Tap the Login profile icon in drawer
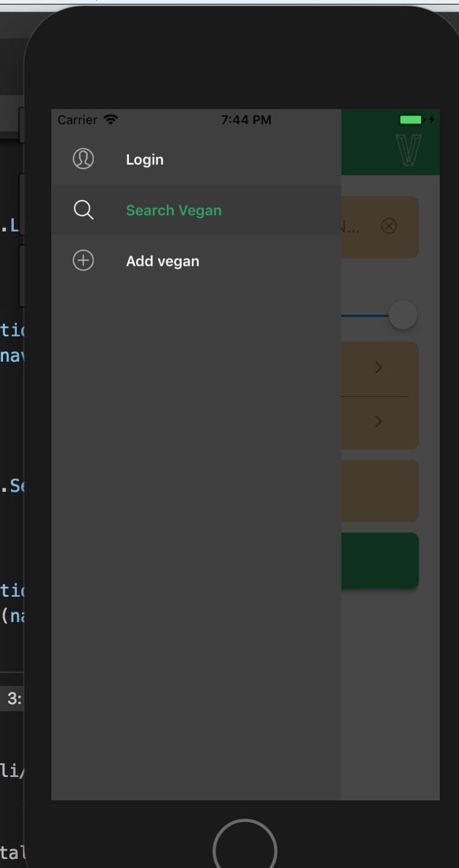The height and width of the screenshot is (868, 459). (x=83, y=159)
